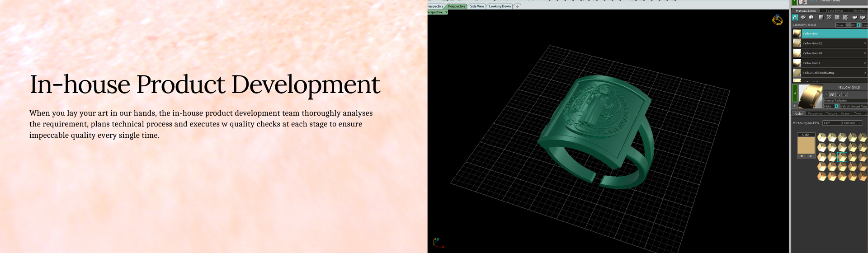
Task: Click the ring icon in the viewport corner
Action: [777, 20]
